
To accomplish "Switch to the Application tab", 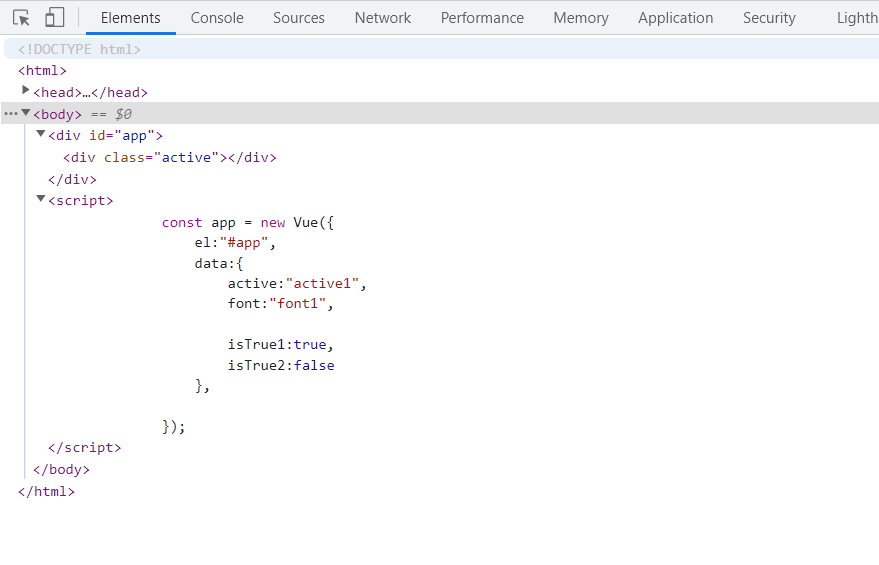I will [x=676, y=18].
